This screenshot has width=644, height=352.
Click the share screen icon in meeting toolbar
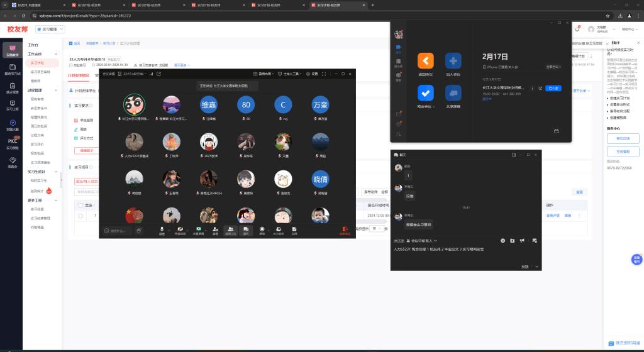pos(199,230)
